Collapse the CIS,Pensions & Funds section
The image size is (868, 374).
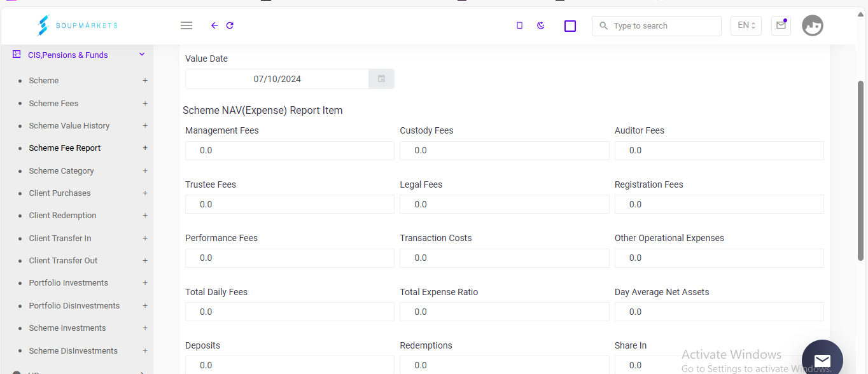(142, 55)
